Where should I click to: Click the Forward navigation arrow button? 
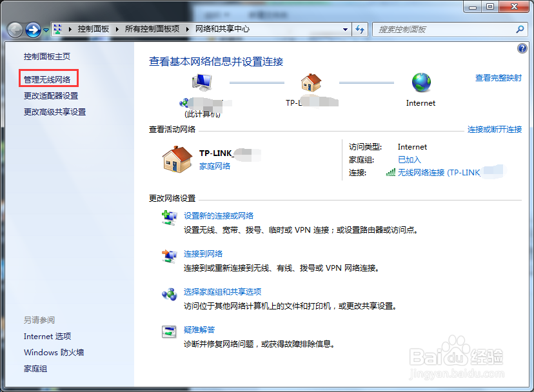pyautogui.click(x=33, y=30)
